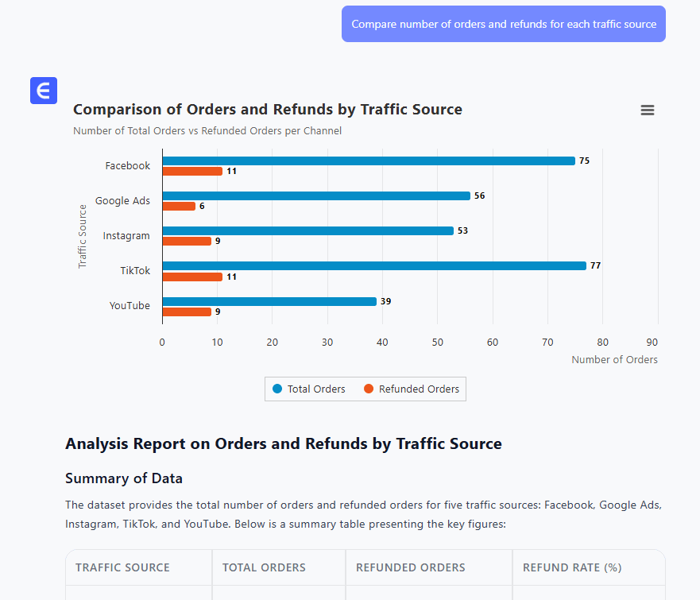Toggle Refunded Orders series in legend
This screenshot has width=700, height=600.
[x=411, y=389]
